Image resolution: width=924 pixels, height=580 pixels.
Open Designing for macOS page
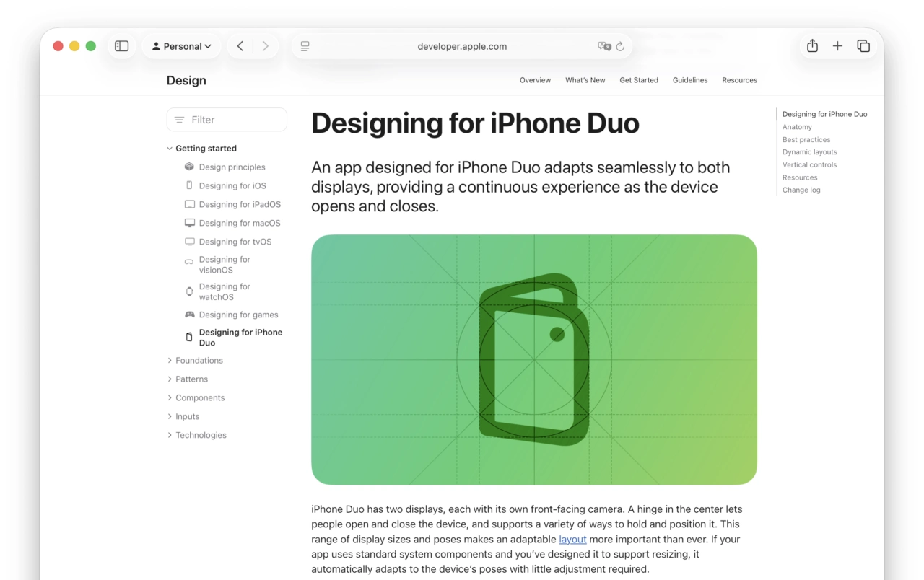click(x=240, y=224)
